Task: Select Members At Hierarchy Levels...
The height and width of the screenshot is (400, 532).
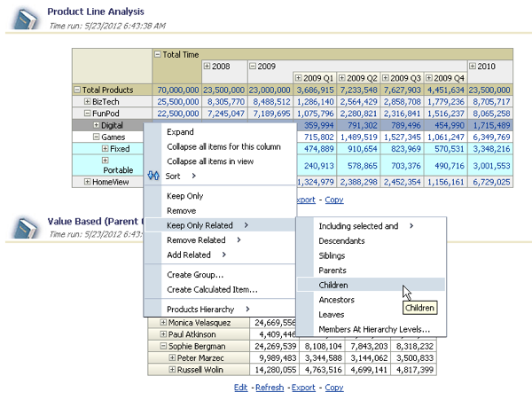Action: pos(371,329)
